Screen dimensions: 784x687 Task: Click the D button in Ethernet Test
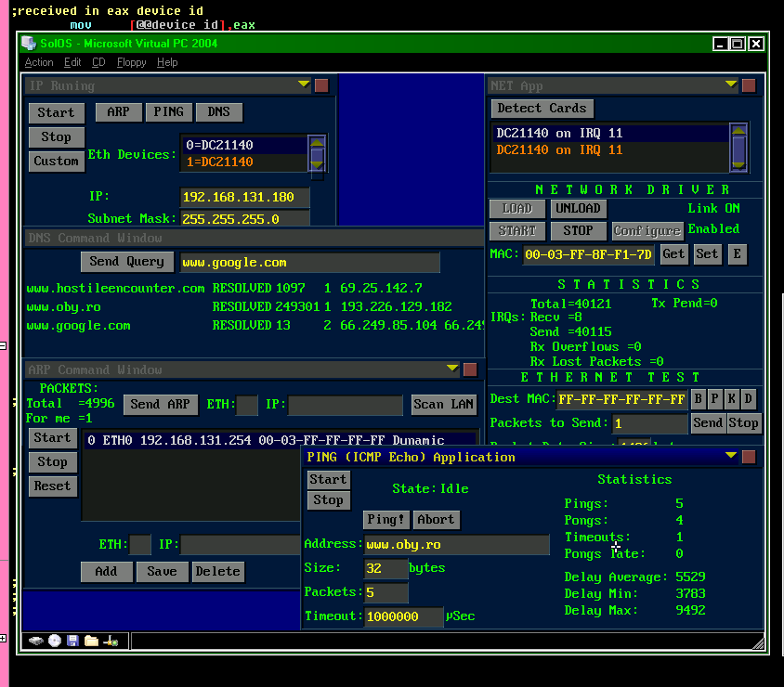(749, 398)
